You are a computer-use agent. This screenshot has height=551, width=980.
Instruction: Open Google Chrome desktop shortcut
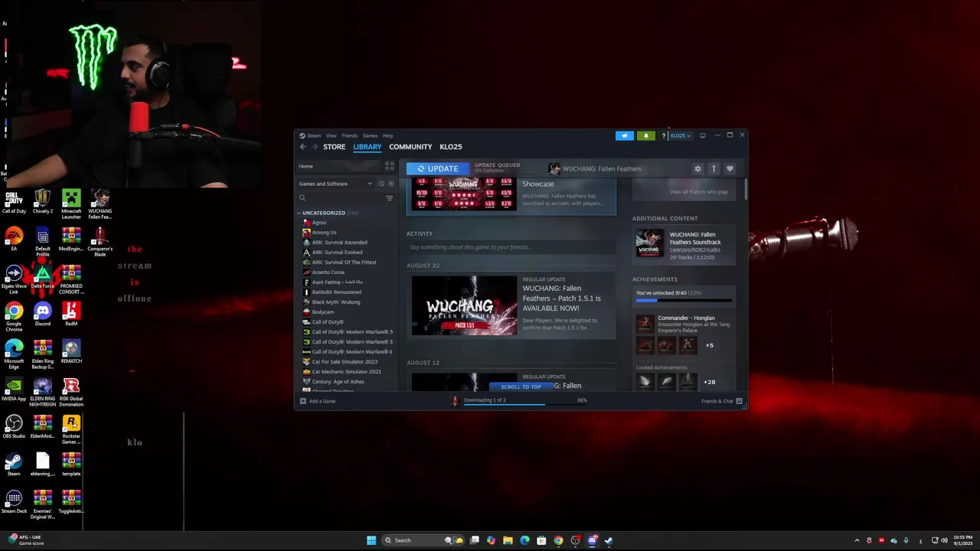[14, 317]
